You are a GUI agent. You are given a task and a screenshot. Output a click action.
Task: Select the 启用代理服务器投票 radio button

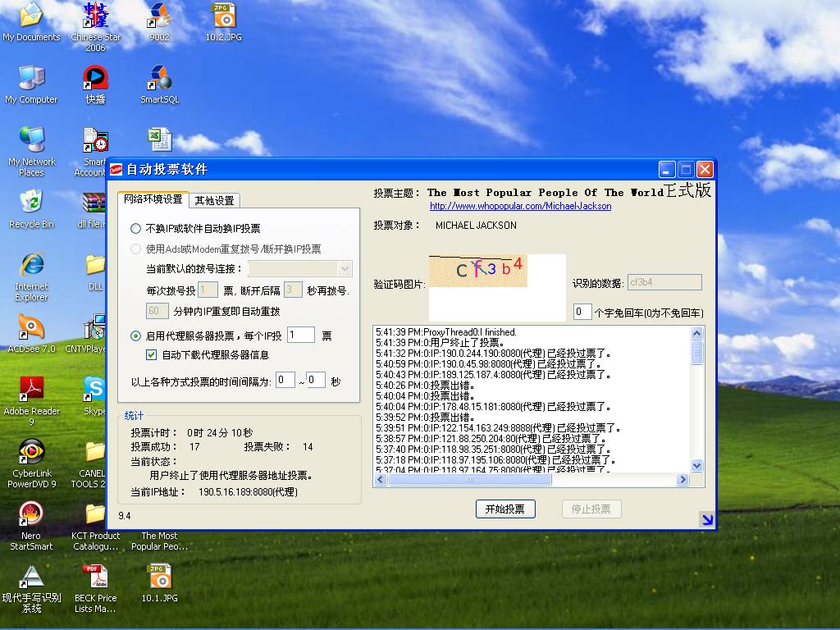[136, 336]
